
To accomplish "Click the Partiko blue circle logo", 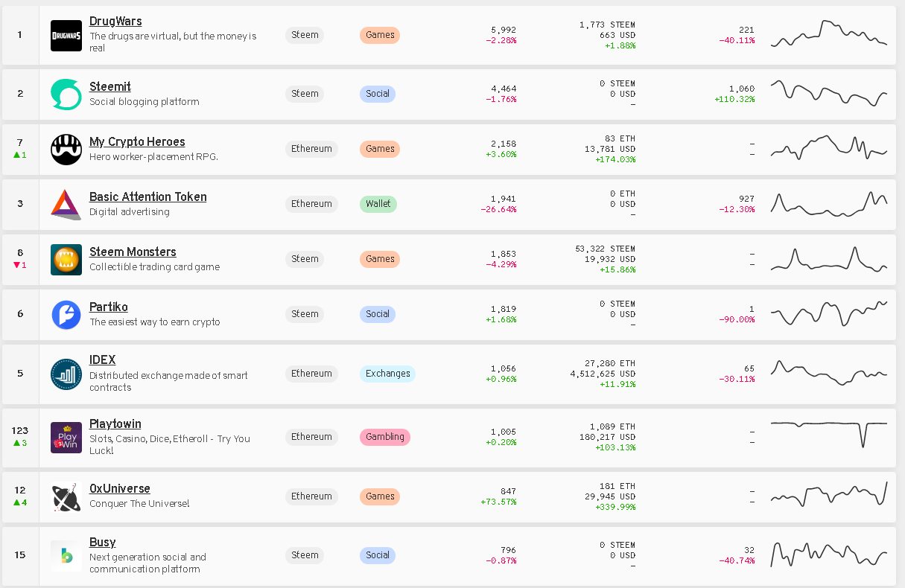I will pos(66,315).
